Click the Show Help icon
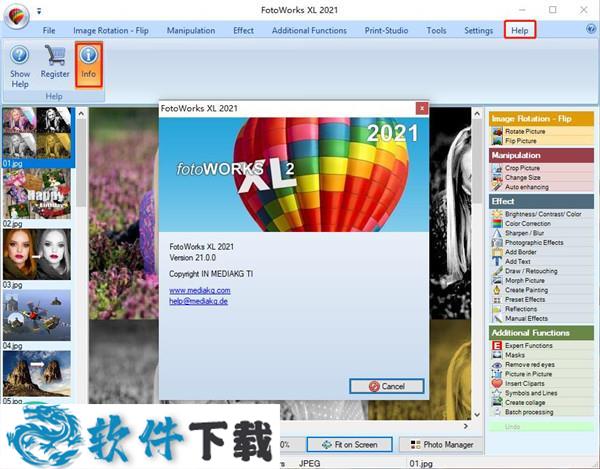 tap(19, 62)
